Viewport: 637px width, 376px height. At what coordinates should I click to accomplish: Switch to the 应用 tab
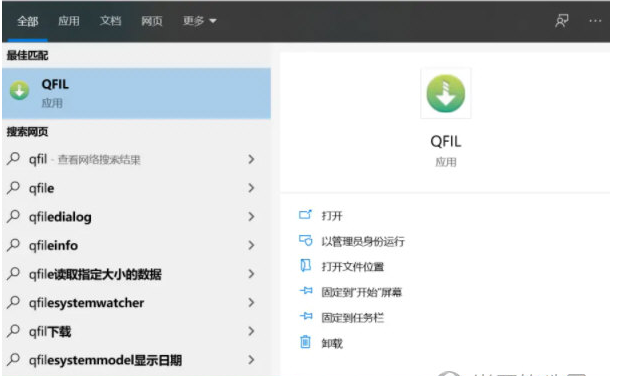pos(69,21)
